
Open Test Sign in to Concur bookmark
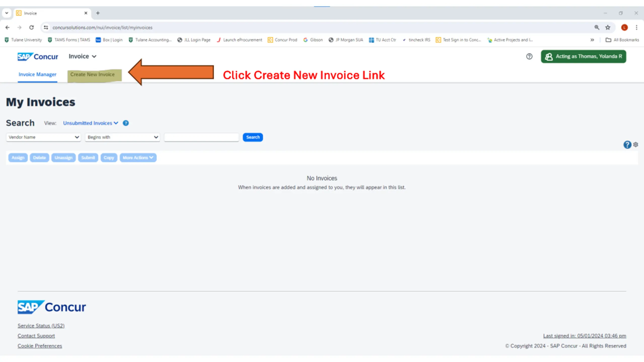click(459, 40)
